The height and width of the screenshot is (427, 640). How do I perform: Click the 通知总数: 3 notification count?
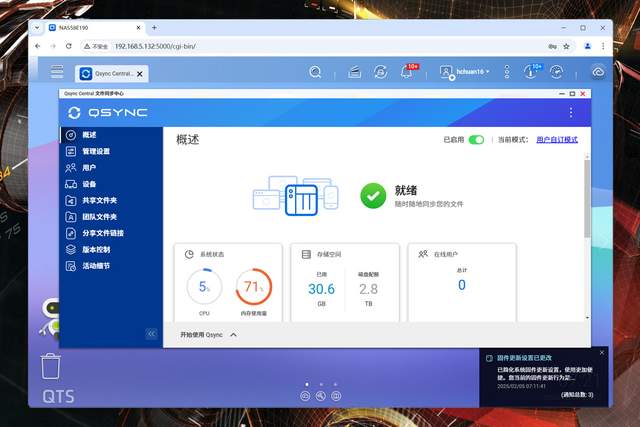click(577, 395)
